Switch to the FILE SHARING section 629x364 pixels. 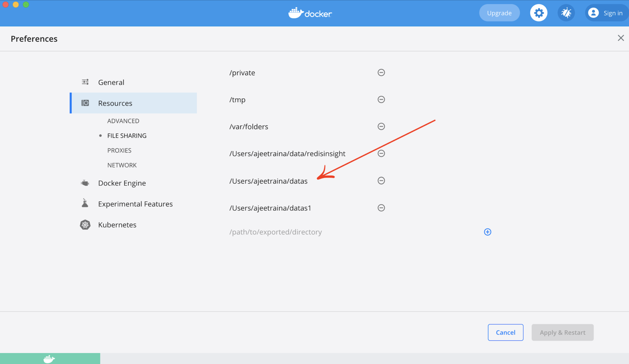tap(127, 135)
